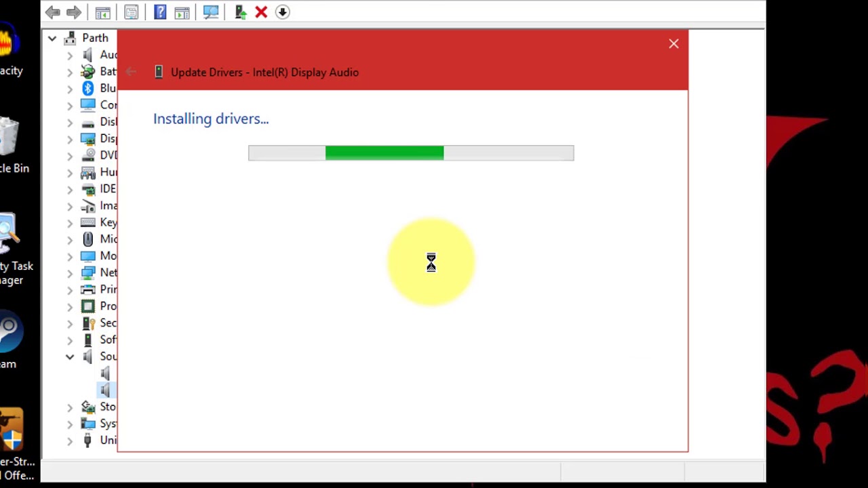This screenshot has height=488, width=868.
Task: Open the Audacity desktop shortcut
Action: tap(11, 49)
